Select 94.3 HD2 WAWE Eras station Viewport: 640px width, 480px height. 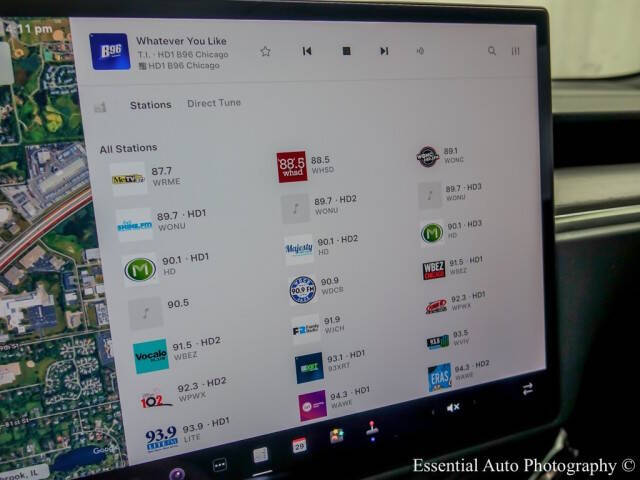tap(459, 374)
